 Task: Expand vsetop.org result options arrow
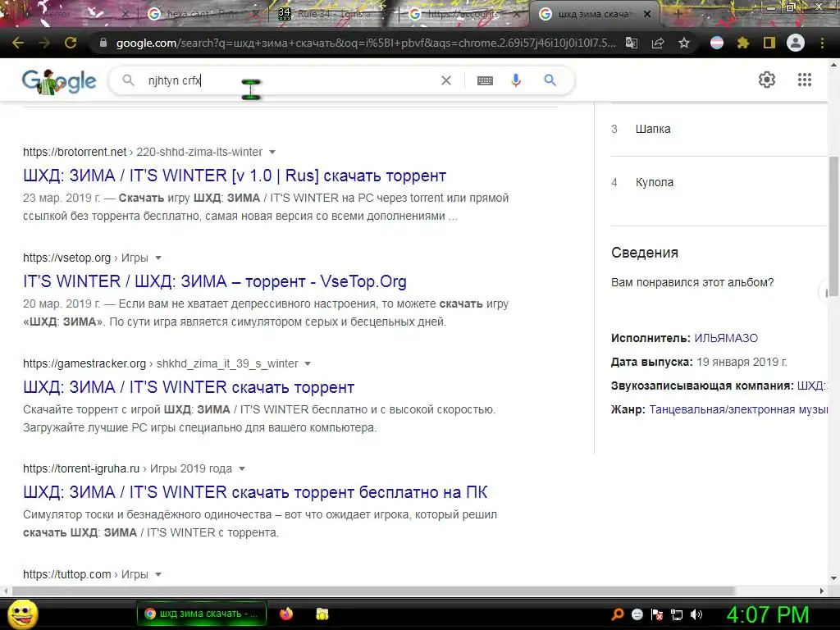[158, 258]
